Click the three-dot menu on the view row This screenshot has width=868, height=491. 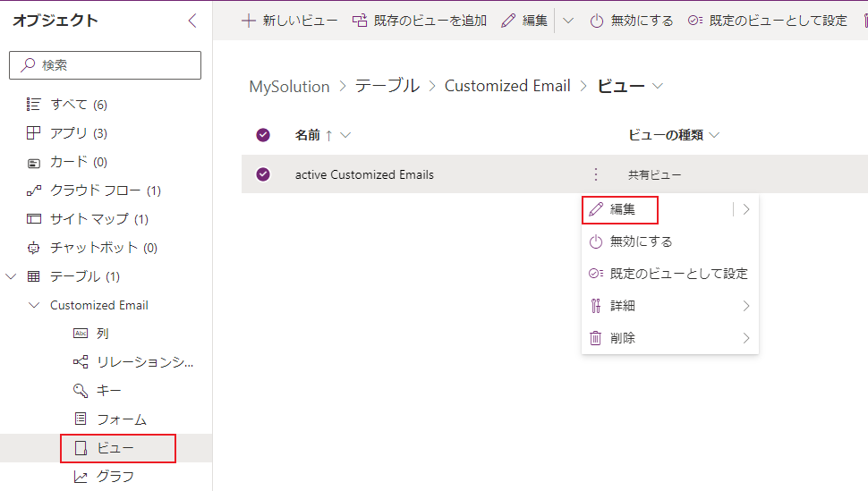(596, 174)
